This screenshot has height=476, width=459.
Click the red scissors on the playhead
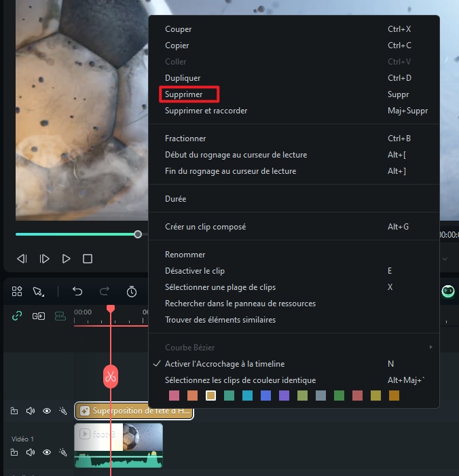click(111, 376)
